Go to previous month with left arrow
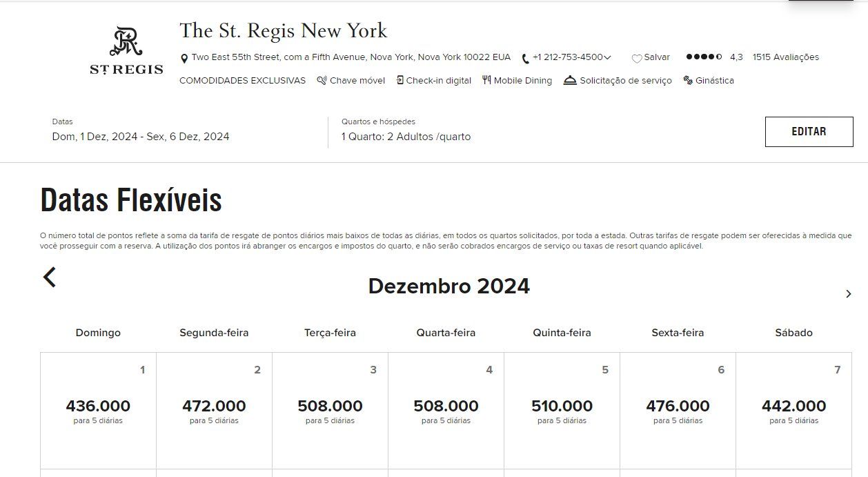The image size is (868, 477). [50, 278]
